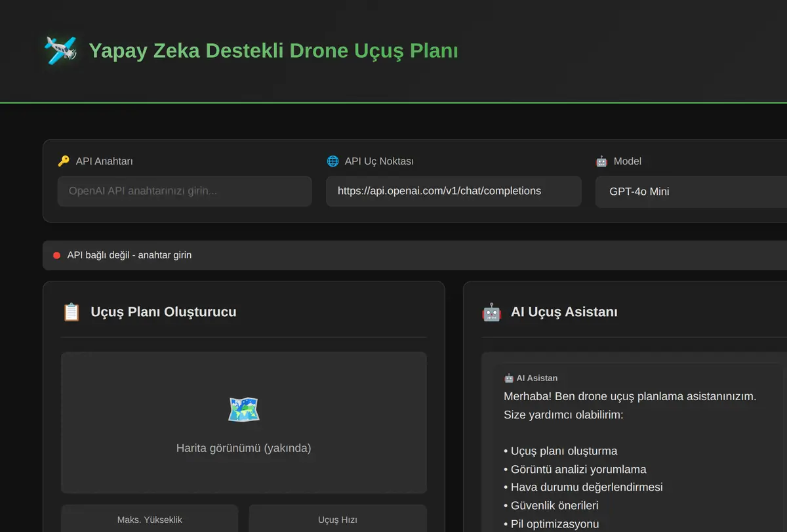Click the Harita görünümü (yakında) map placeholder
This screenshot has height=532, width=787.
point(244,422)
